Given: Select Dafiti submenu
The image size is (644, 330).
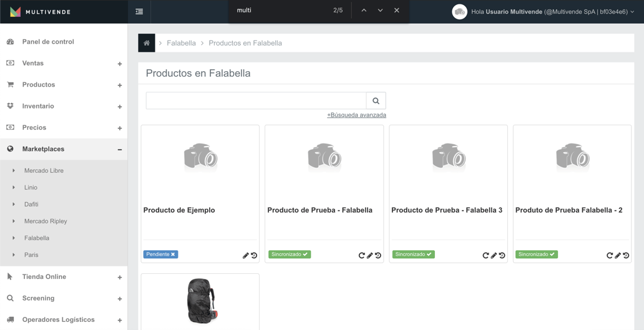Looking at the screenshot, I should 31,204.
